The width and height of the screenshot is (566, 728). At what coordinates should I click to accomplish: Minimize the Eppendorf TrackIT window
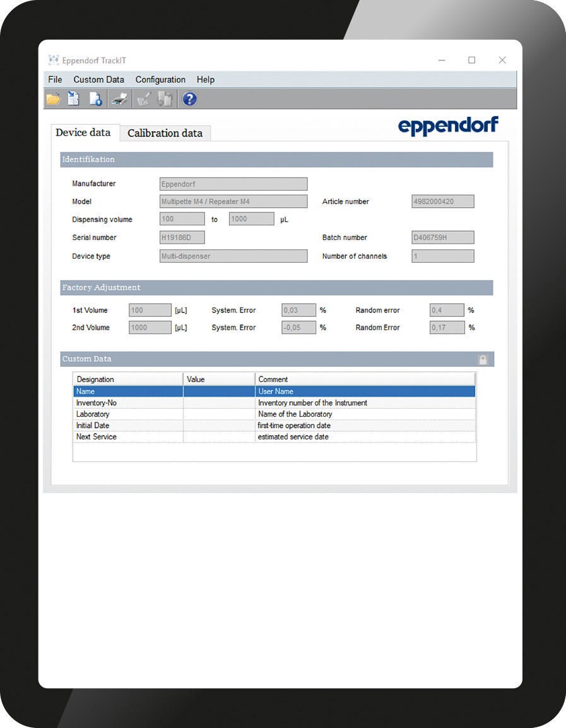point(442,60)
